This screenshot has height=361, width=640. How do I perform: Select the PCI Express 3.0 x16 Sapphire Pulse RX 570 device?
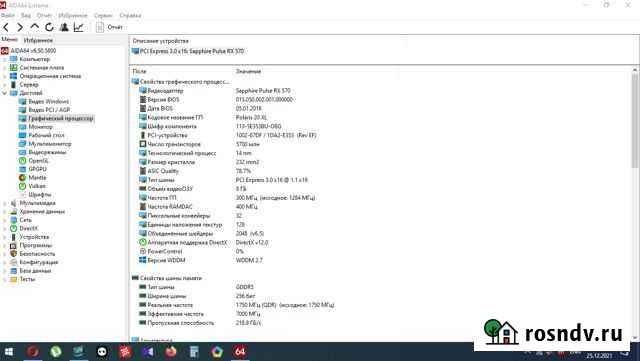coord(188,51)
